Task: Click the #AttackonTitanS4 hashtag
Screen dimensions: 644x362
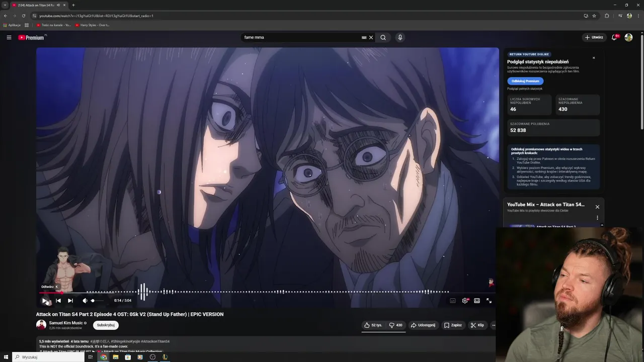Action: coord(155,341)
